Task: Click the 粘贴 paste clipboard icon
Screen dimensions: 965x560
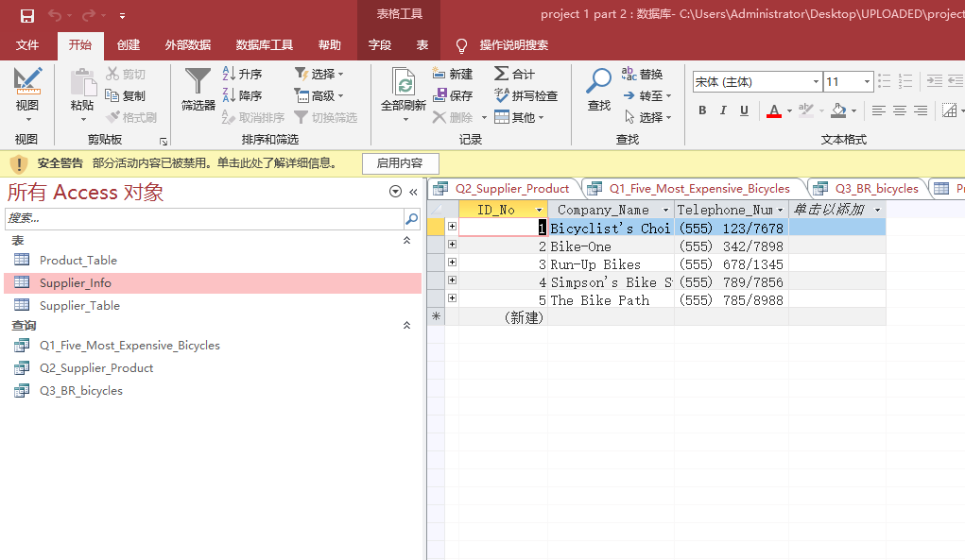Action: tap(82, 82)
